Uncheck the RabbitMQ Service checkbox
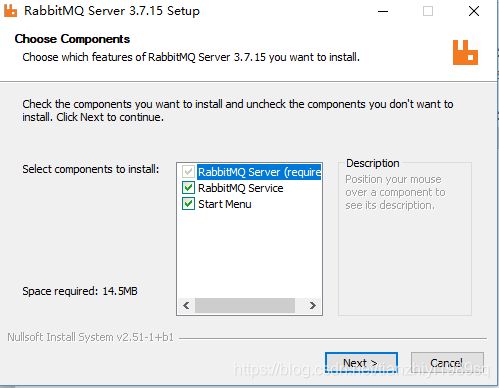This screenshot has height=388, width=499. pyautogui.click(x=188, y=188)
